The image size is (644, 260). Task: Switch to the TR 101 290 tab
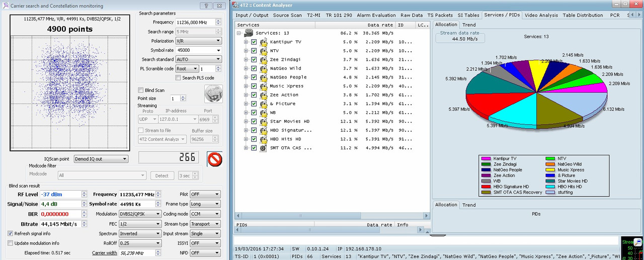point(339,15)
